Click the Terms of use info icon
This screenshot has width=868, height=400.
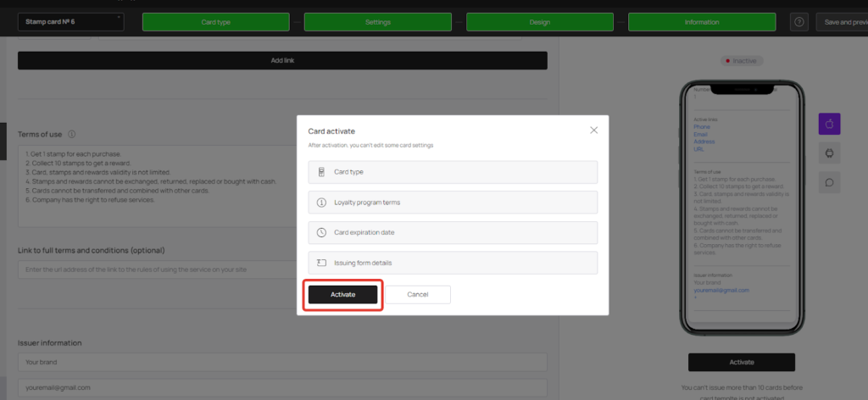(72, 135)
